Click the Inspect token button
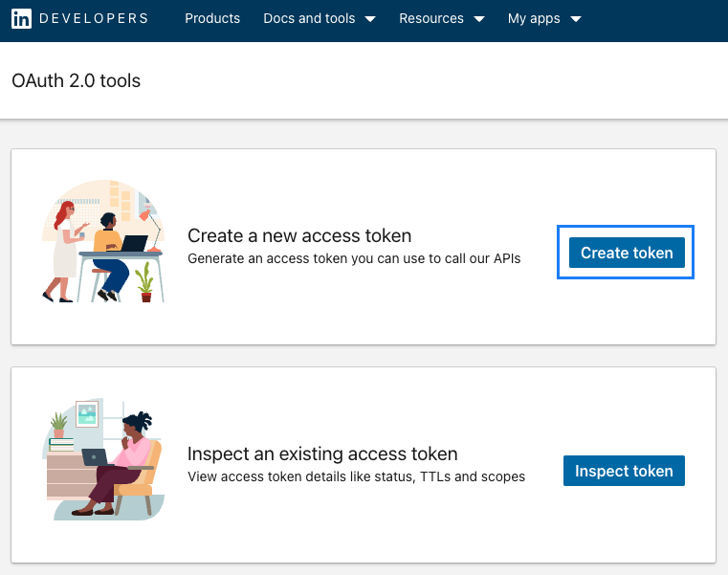This screenshot has height=575, width=728. pos(624,471)
